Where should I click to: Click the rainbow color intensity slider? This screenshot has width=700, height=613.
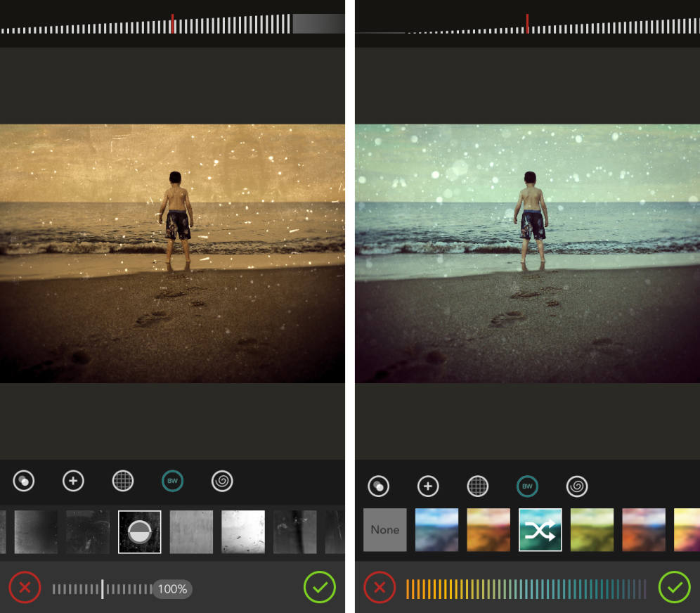click(x=526, y=588)
